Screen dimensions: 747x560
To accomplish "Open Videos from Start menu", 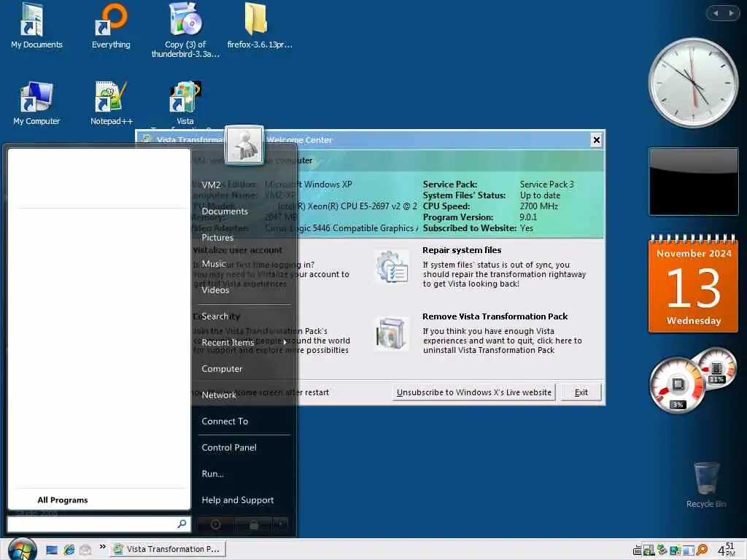I will tap(215, 289).
